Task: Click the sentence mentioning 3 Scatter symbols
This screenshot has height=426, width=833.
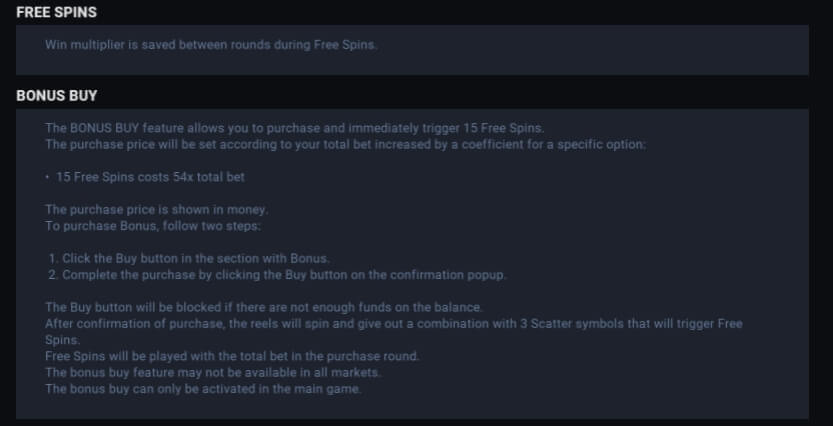Action: click(394, 323)
